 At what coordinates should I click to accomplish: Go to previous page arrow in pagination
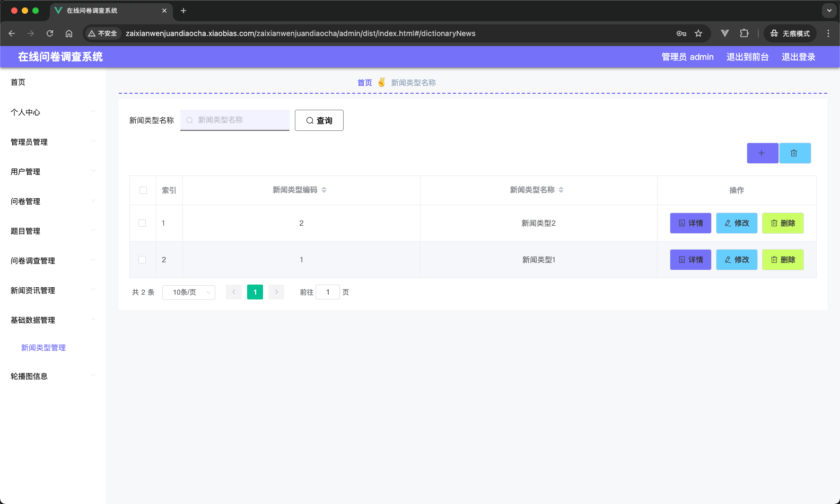pos(234,292)
